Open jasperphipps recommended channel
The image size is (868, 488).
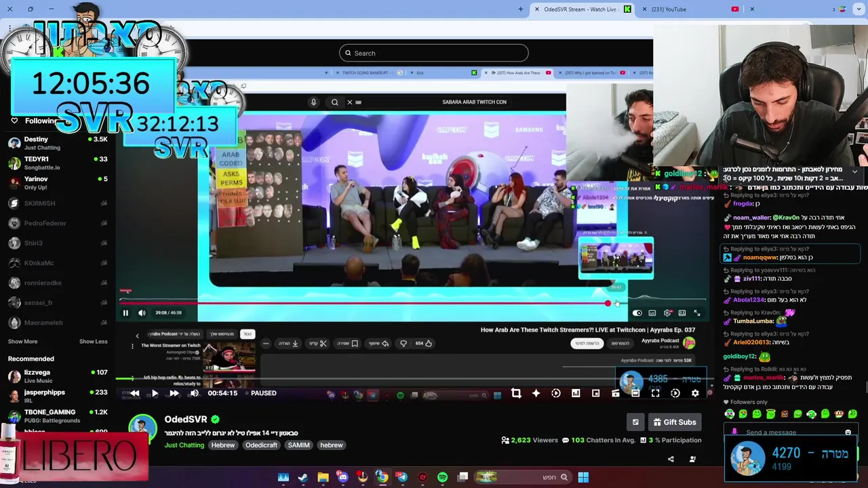click(x=58, y=396)
